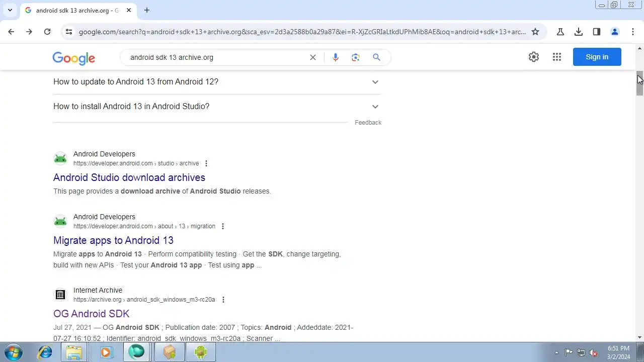The image size is (644, 362).
Task: Show hidden system tray icons
Action: [x=556, y=352]
